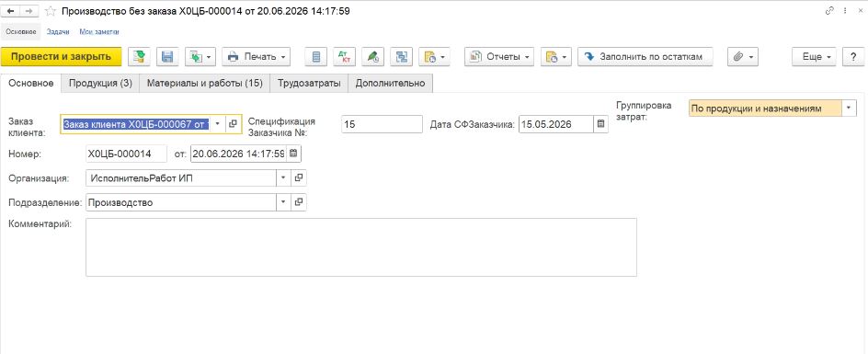Open Мои заметки link
The image size is (868, 354).
pyautogui.click(x=99, y=32)
